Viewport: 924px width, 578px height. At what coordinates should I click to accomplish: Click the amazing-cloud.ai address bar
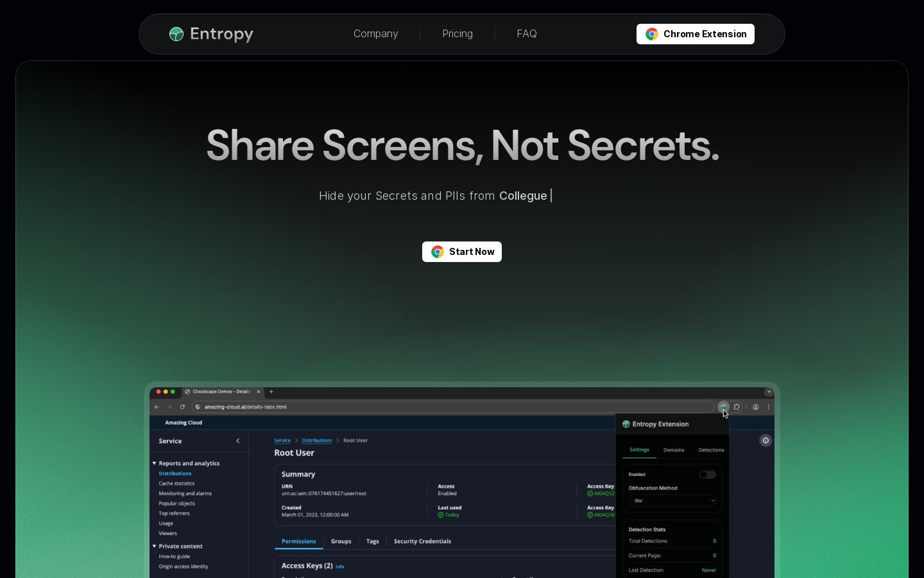(453, 407)
